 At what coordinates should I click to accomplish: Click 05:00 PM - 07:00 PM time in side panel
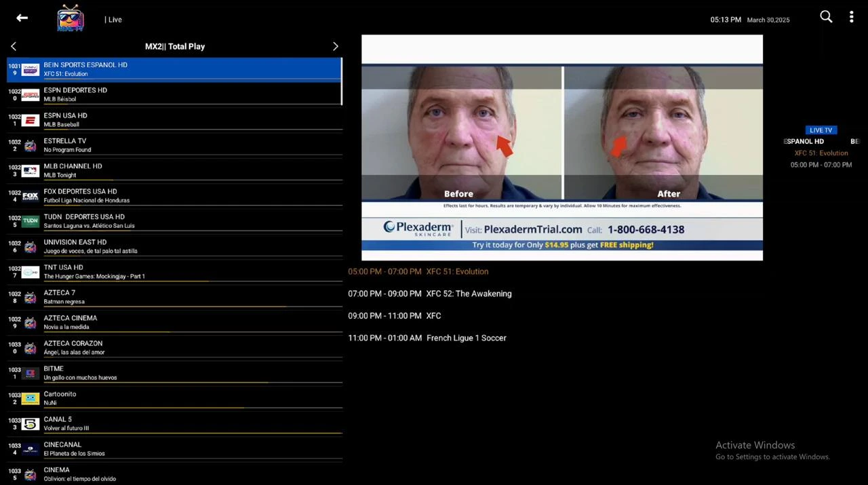pyautogui.click(x=821, y=165)
